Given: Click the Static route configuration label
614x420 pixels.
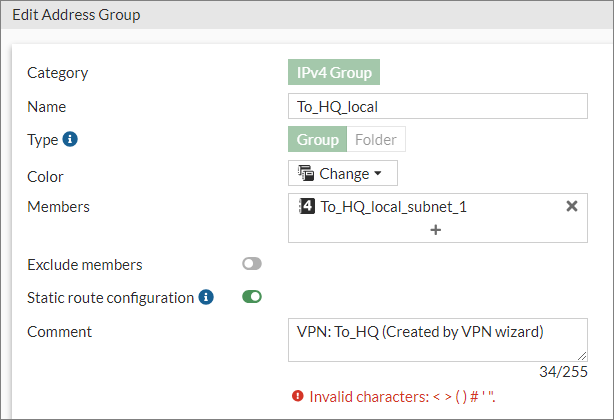Looking at the screenshot, I should pyautogui.click(x=110, y=298).
